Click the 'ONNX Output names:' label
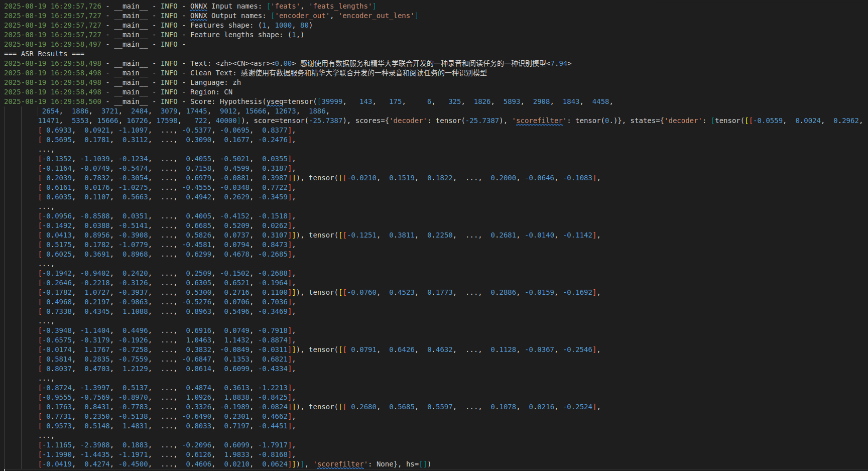This screenshot has width=868, height=471. pos(228,16)
